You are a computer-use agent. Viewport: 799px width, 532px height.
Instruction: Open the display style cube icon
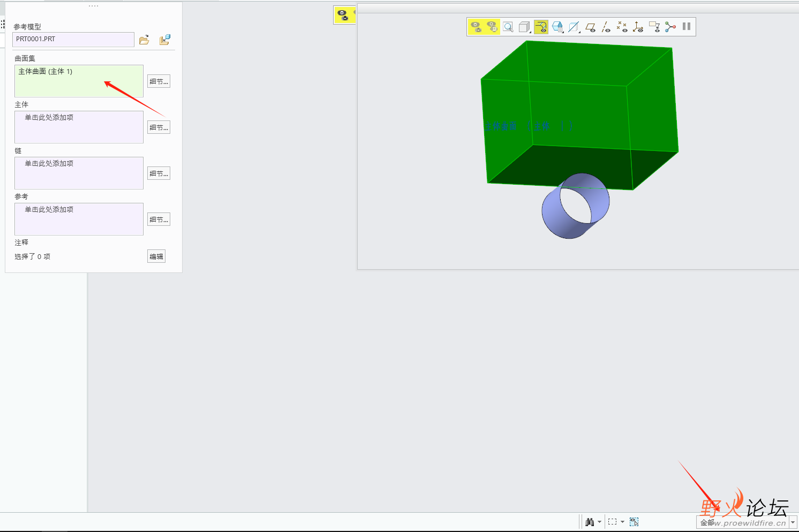click(x=524, y=27)
